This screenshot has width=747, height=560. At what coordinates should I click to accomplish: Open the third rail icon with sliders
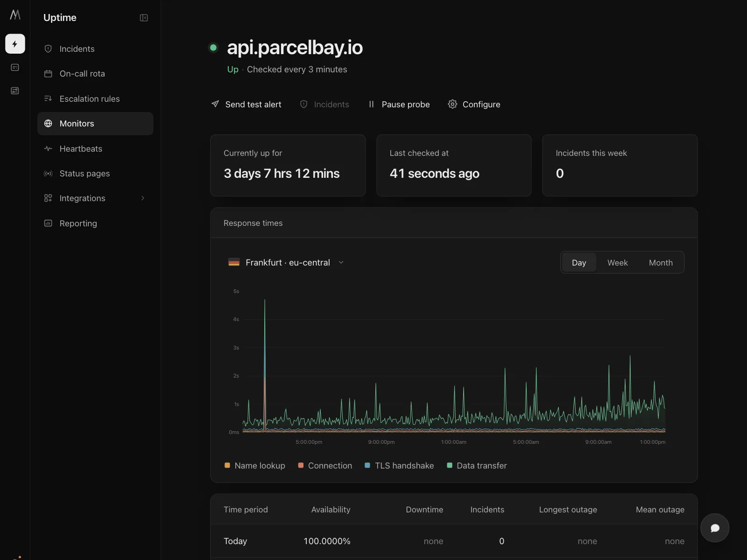15,91
